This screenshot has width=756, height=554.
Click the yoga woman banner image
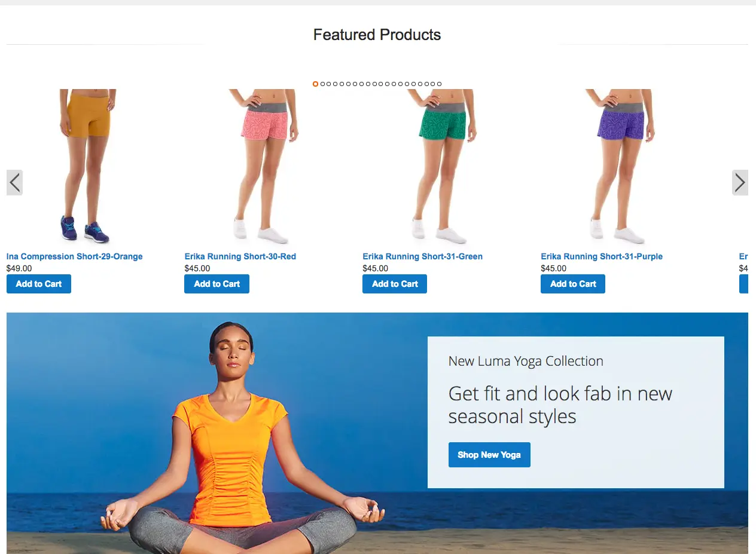click(x=239, y=433)
